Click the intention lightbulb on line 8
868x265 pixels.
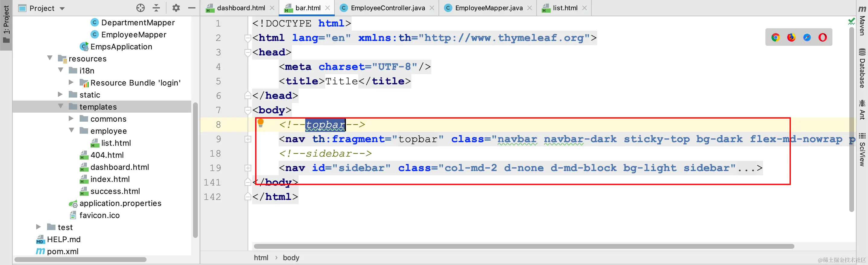tap(261, 123)
